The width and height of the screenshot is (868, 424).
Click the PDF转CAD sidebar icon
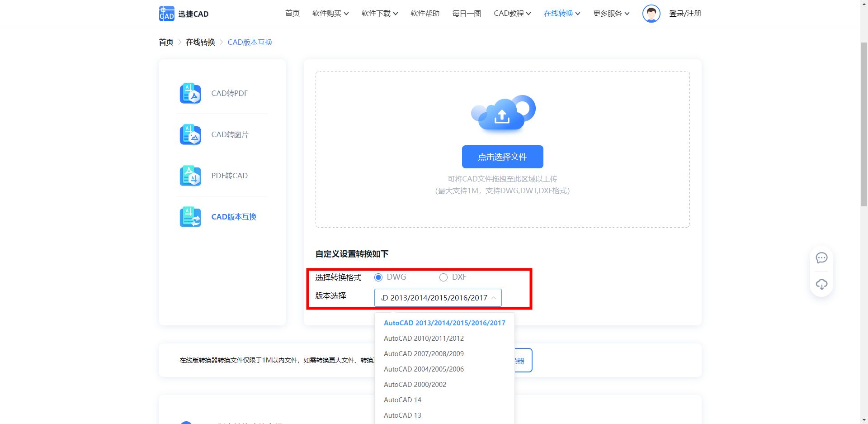(x=190, y=176)
